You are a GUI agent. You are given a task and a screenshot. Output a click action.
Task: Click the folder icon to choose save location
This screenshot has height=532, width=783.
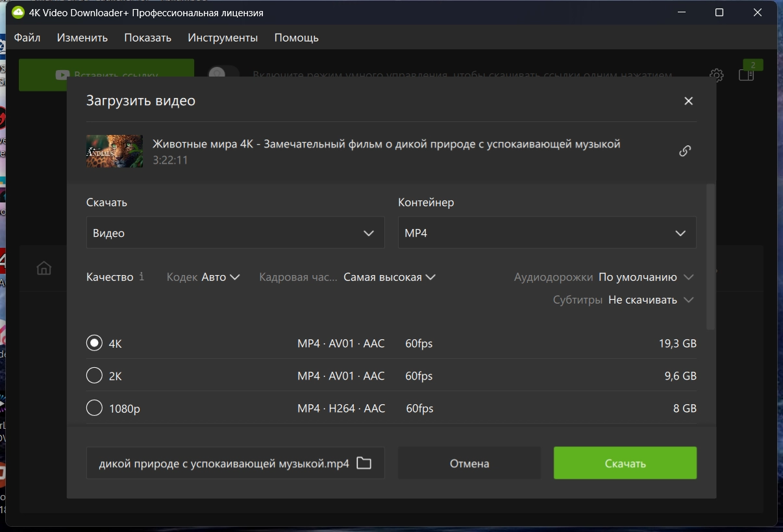point(364,463)
